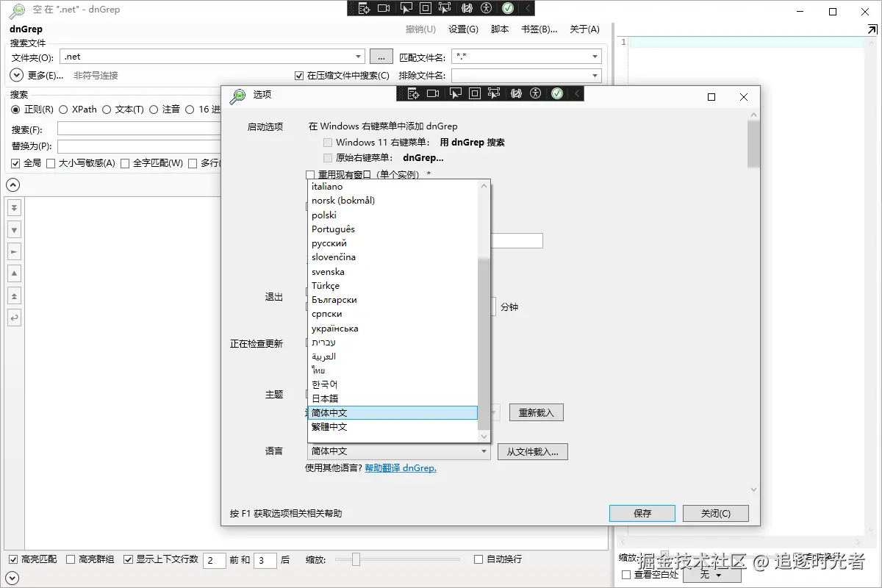
Task: Open the 书签(B)... menu
Action: pyautogui.click(x=539, y=29)
